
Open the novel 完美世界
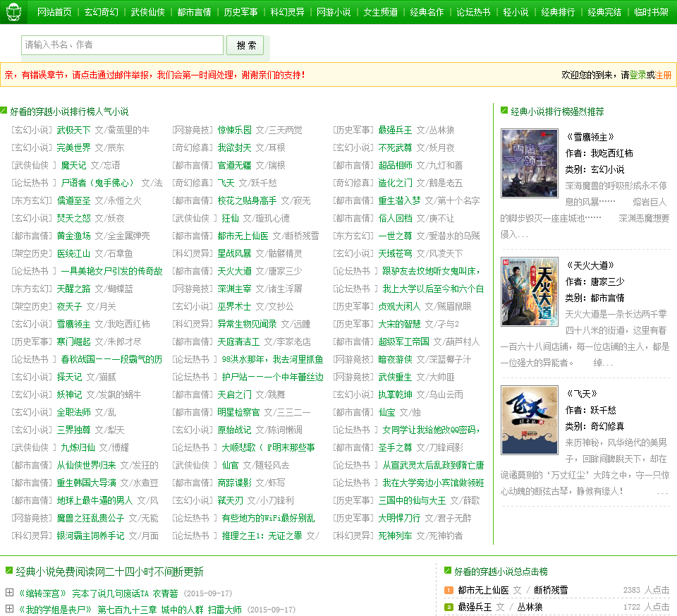pos(73,147)
